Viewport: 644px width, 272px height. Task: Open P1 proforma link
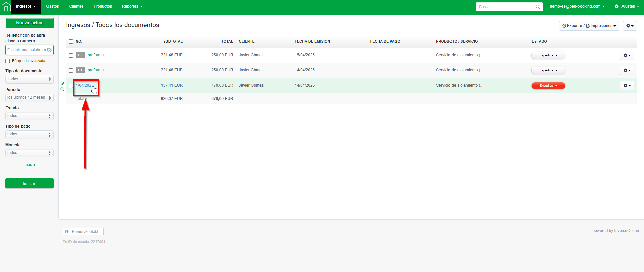[x=96, y=70]
